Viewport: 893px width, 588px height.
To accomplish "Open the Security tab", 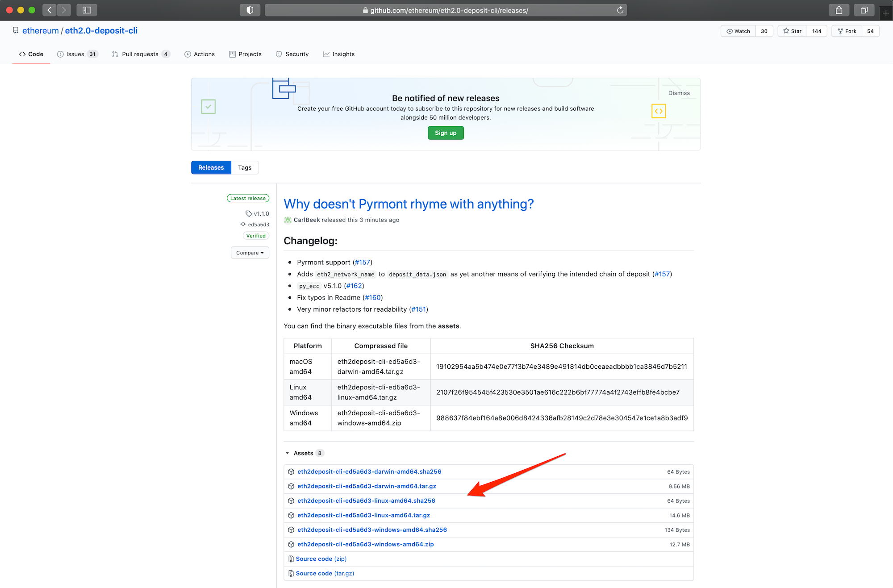I will pos(292,54).
